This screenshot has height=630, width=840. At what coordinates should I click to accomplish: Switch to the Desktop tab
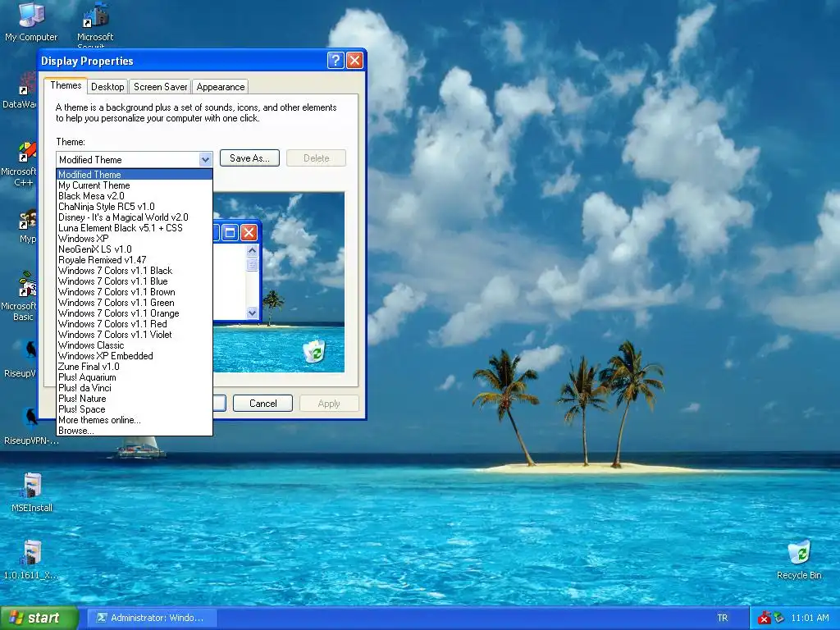tap(107, 87)
